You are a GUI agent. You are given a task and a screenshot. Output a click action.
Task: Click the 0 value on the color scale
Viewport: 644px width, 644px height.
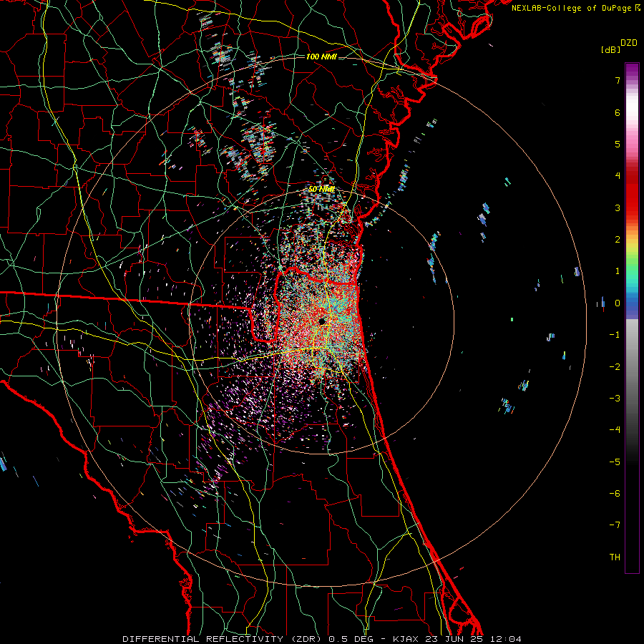coord(618,303)
